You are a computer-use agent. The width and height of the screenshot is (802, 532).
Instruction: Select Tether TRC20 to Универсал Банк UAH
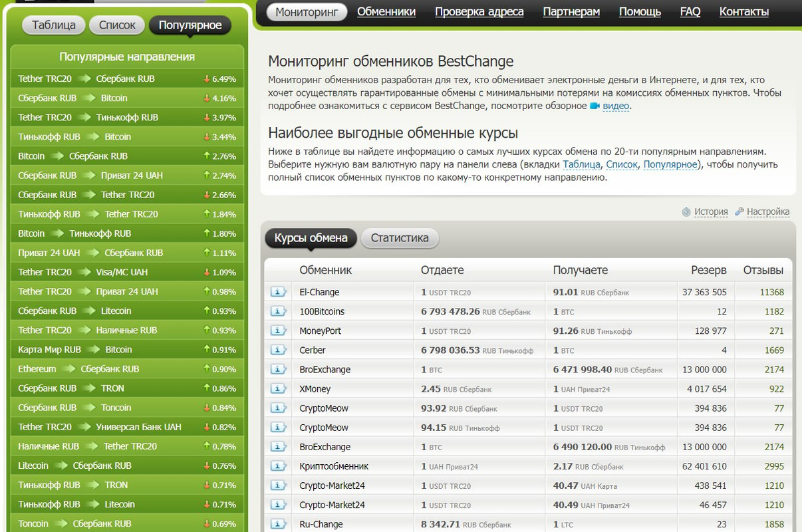pyautogui.click(x=127, y=426)
